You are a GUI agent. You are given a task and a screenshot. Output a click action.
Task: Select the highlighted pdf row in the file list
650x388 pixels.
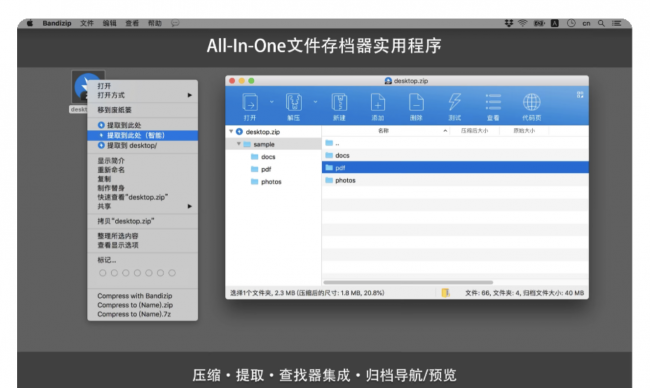click(x=455, y=167)
